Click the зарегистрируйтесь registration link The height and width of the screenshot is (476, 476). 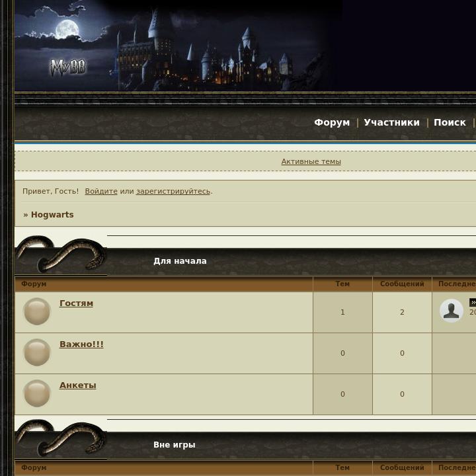click(x=173, y=191)
